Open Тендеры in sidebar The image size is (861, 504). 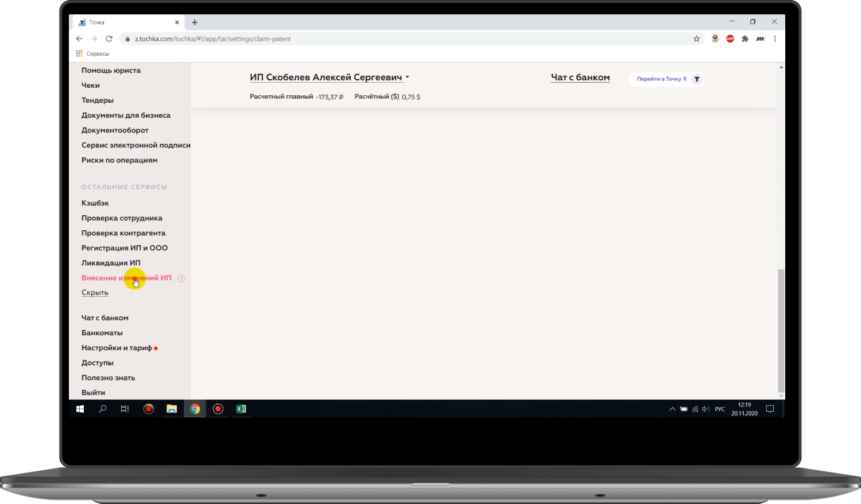(98, 100)
